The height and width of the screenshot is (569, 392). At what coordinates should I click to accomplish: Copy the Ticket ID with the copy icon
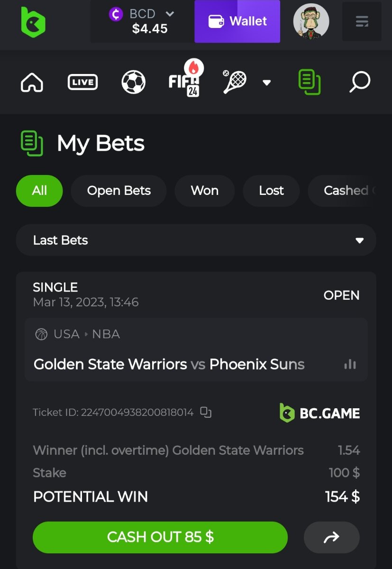pyautogui.click(x=206, y=412)
